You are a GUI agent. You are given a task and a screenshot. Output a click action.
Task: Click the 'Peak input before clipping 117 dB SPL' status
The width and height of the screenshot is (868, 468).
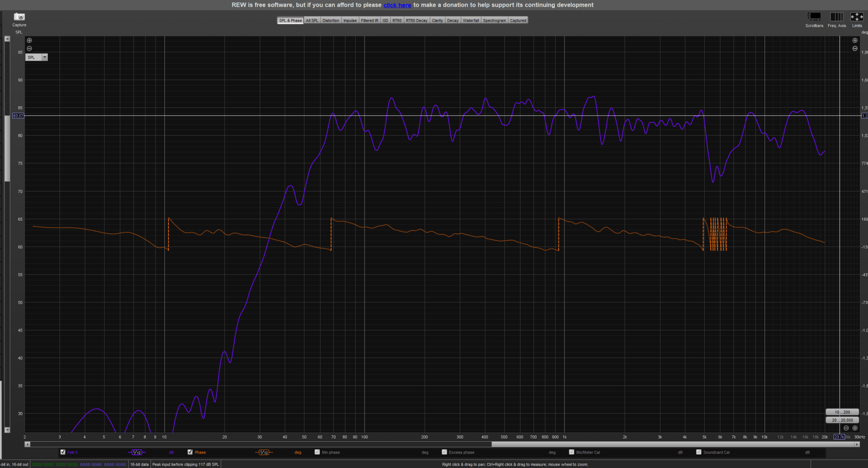click(x=186, y=465)
